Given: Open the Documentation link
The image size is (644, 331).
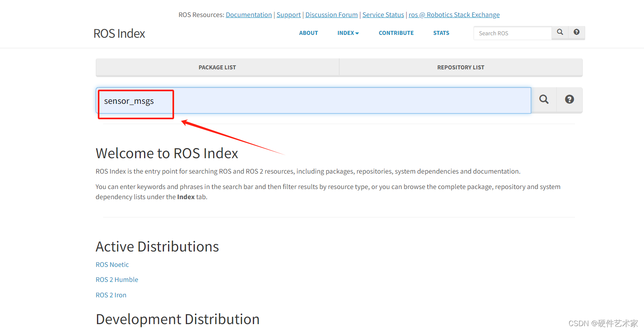Looking at the screenshot, I should pos(249,15).
